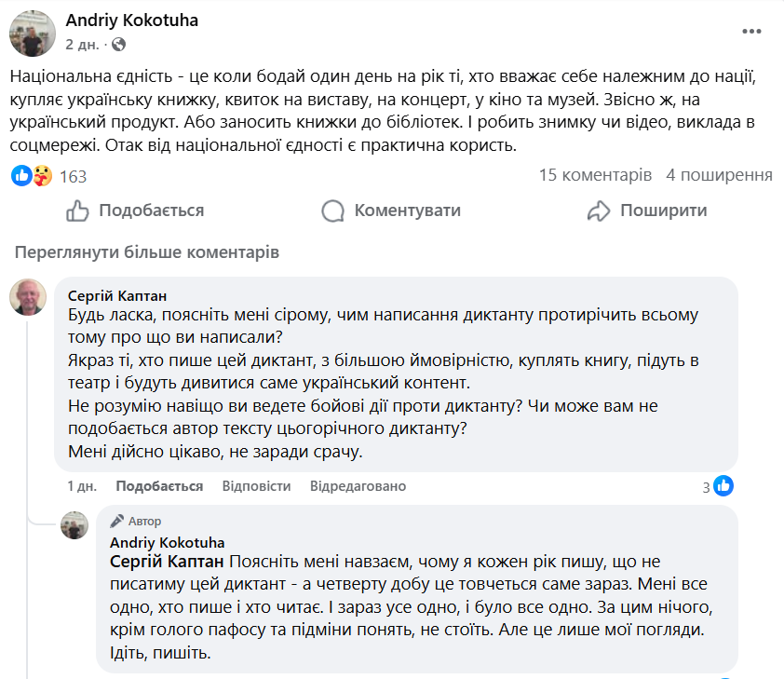Show the 4 поширення list

tap(719, 175)
